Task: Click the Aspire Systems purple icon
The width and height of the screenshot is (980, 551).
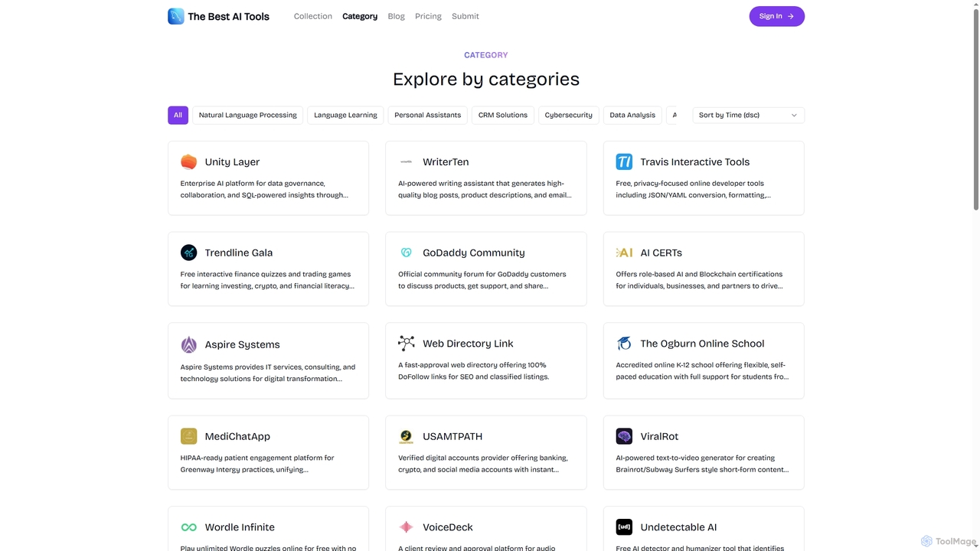Action: 188,344
